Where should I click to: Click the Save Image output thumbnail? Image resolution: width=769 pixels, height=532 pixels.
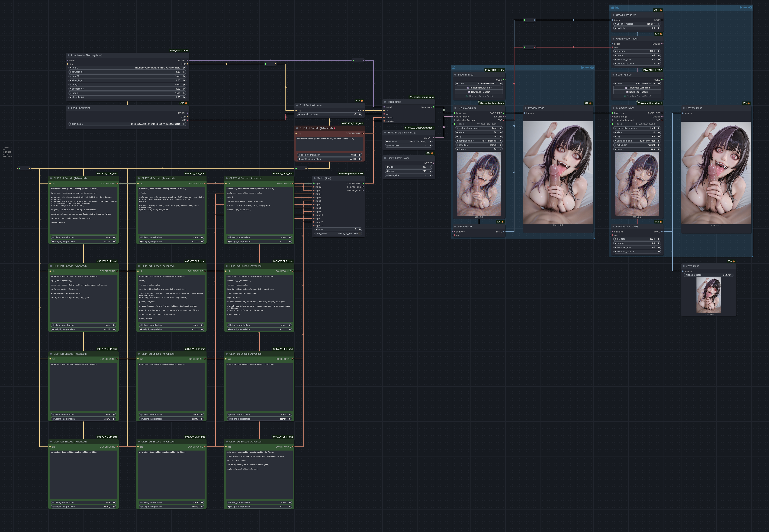click(709, 296)
